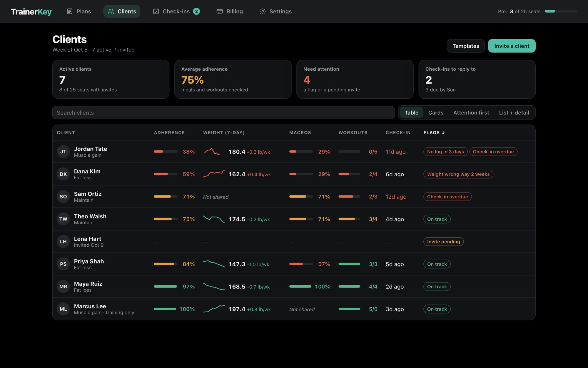Open the Check-ins to reply to card
Image resolution: width=588 pixels, height=368 pixels.
477,79
